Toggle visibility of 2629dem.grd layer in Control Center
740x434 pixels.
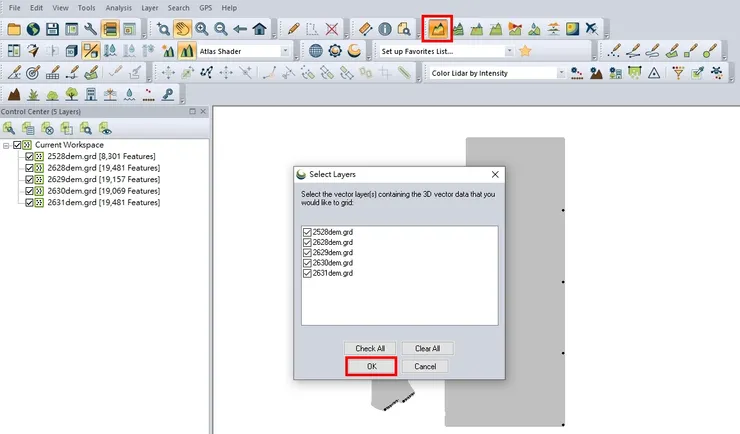coord(29,179)
